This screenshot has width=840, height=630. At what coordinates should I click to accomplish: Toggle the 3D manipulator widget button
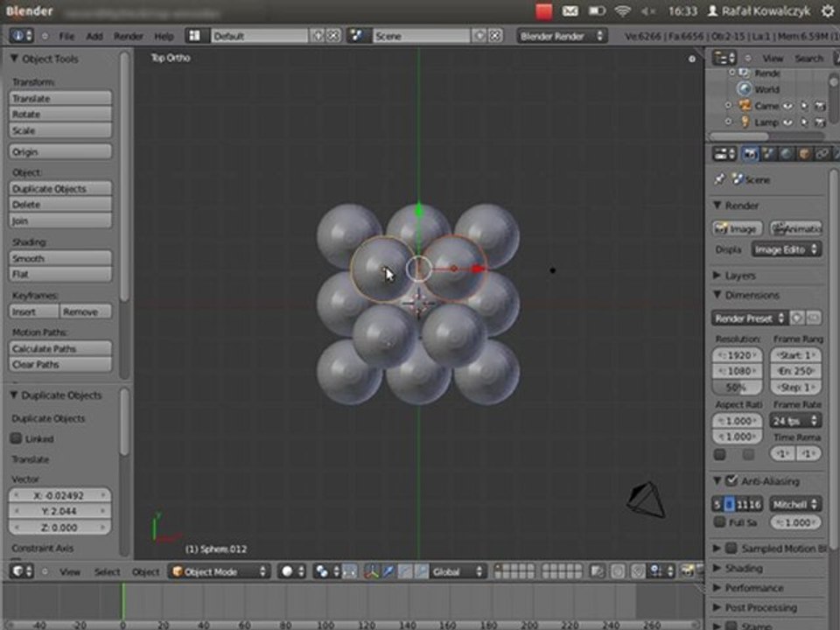[x=371, y=571]
